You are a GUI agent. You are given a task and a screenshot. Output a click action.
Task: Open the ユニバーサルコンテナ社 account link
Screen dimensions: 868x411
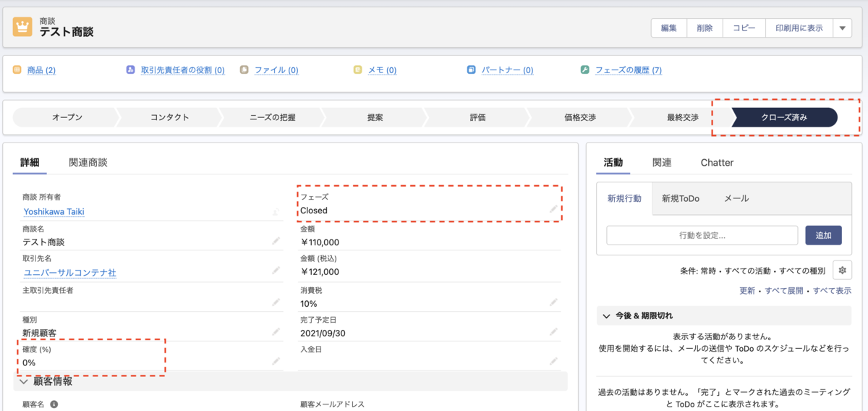click(x=69, y=273)
